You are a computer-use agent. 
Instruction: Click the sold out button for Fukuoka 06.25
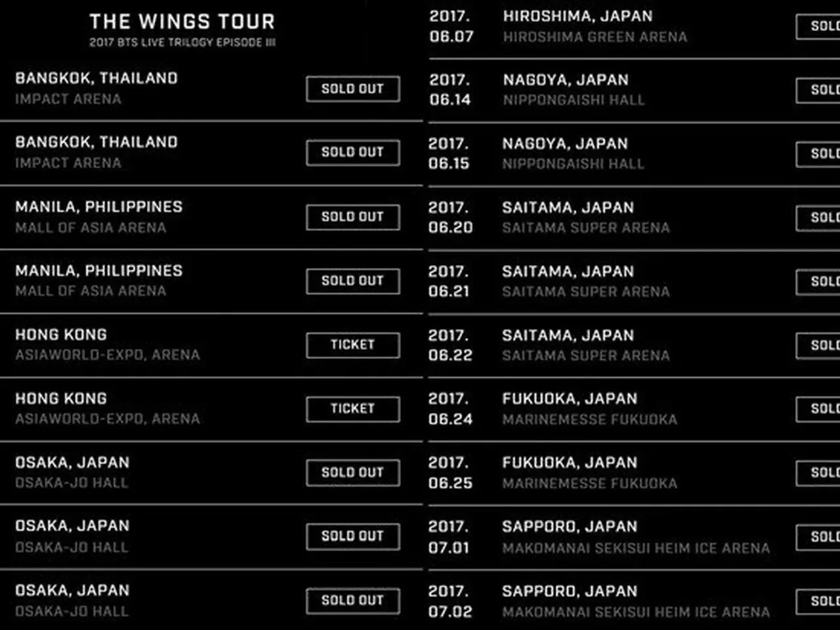[x=818, y=473]
